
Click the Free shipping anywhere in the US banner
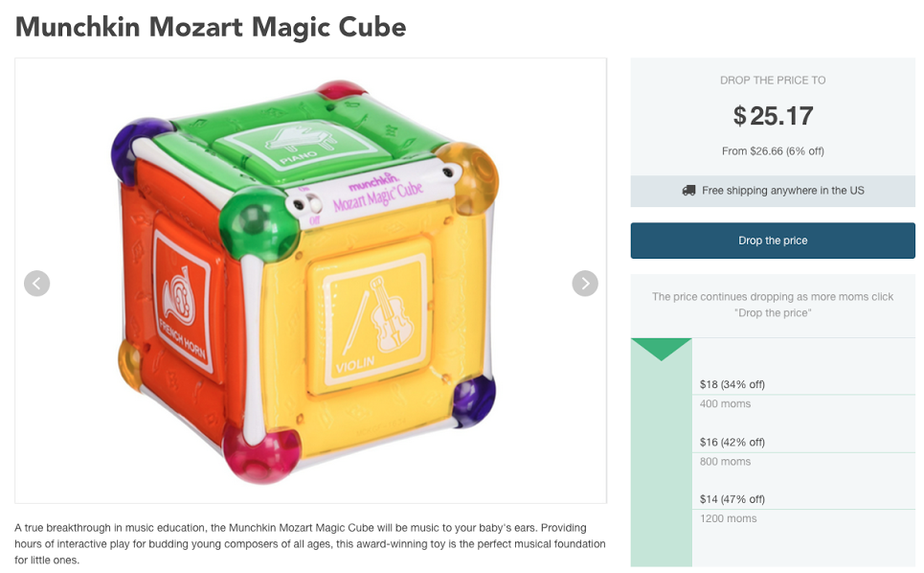773,191
